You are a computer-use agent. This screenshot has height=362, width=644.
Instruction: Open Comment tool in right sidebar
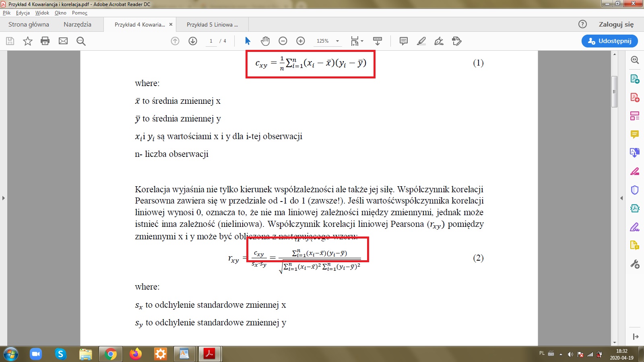[635, 134]
